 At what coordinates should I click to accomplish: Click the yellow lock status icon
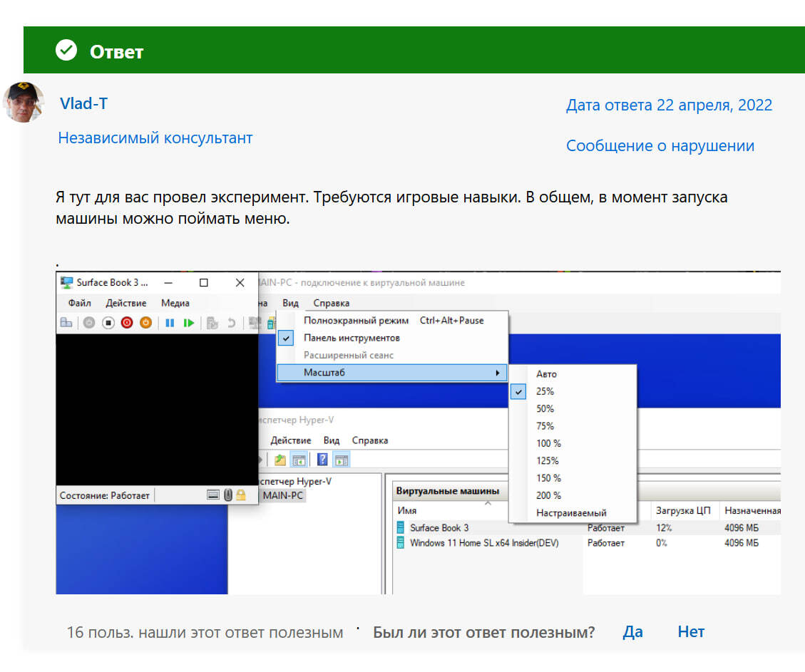[241, 495]
